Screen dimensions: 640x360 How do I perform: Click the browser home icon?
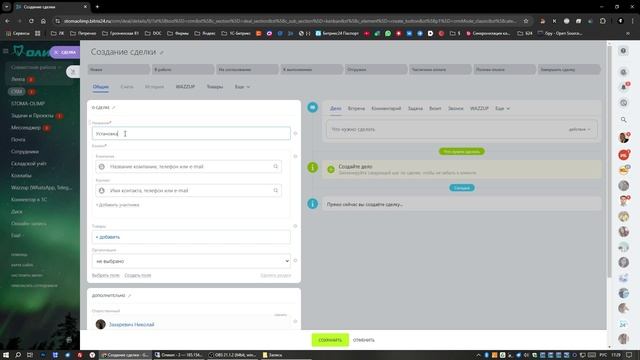tap(43, 21)
